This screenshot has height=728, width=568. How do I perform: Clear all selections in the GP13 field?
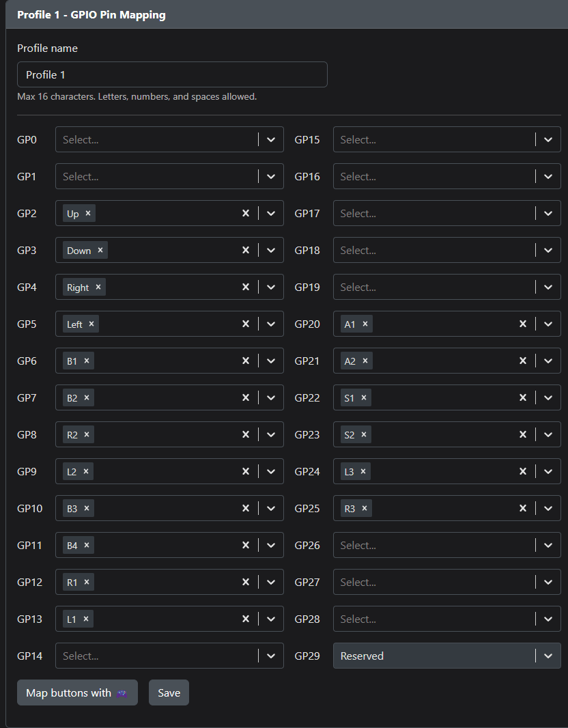[246, 619]
